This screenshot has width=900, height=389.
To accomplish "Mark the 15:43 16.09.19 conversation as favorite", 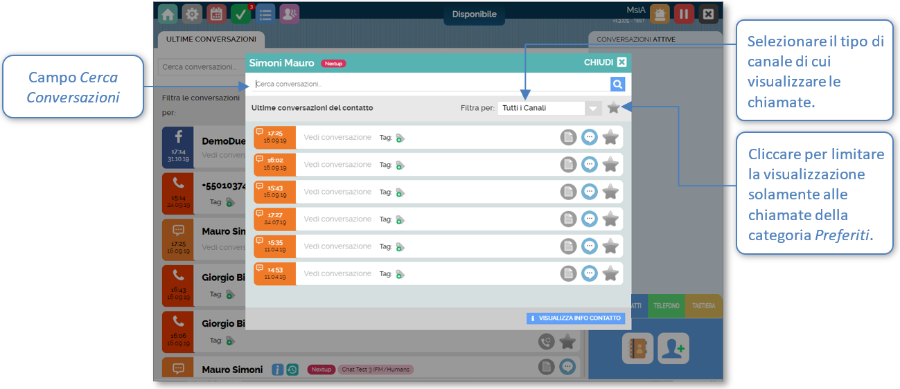I will coord(611,192).
